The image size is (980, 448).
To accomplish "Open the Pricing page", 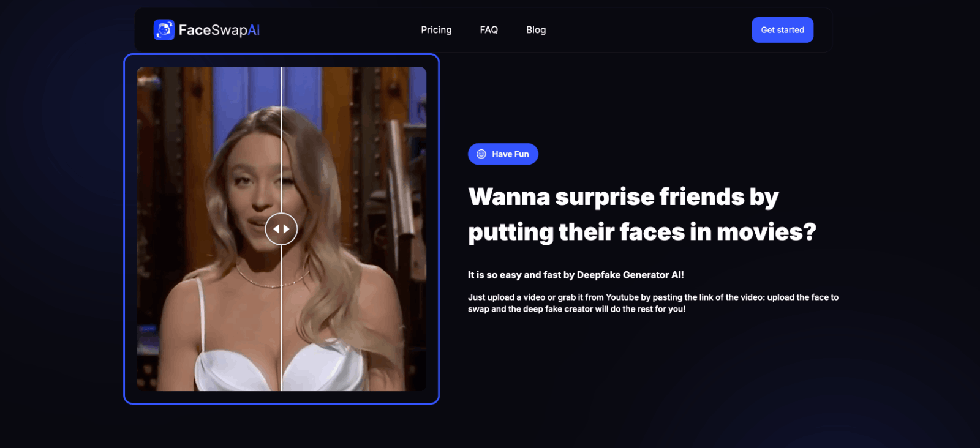I will tap(436, 30).
